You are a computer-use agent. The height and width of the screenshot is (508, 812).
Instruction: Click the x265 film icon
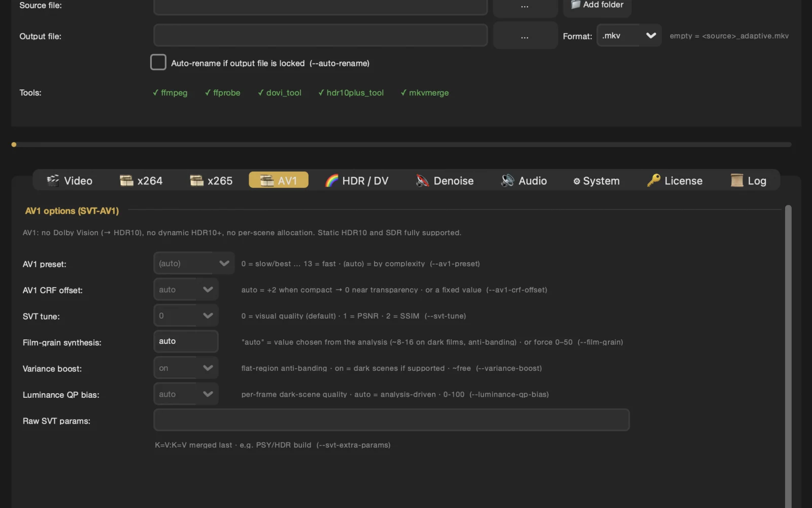coord(196,180)
